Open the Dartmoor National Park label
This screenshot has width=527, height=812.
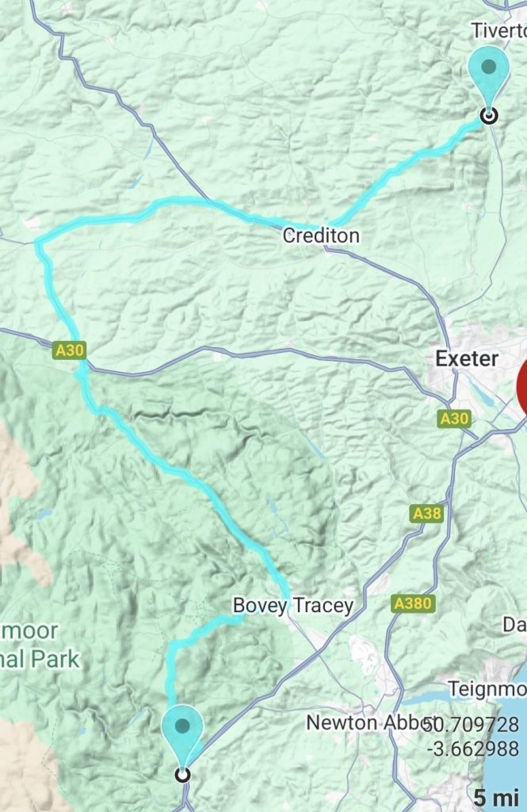[x=40, y=645]
